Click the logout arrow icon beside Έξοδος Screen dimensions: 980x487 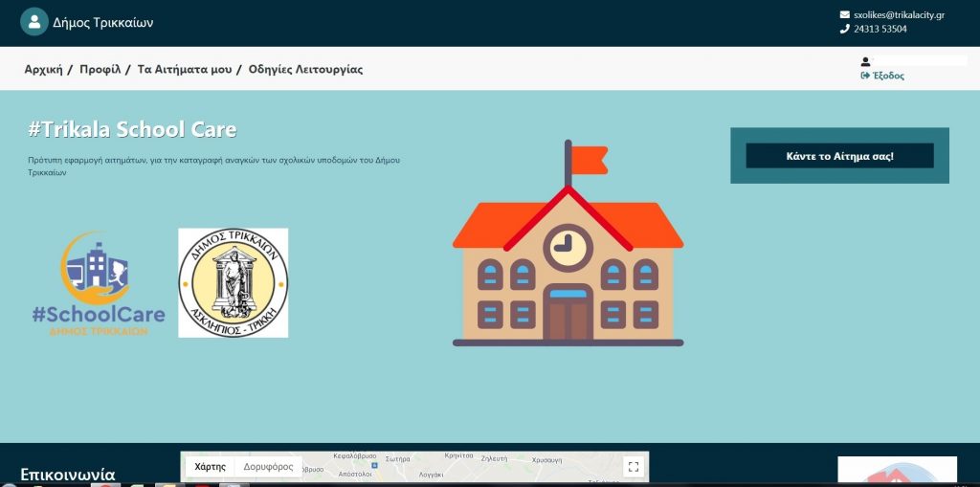click(x=865, y=76)
